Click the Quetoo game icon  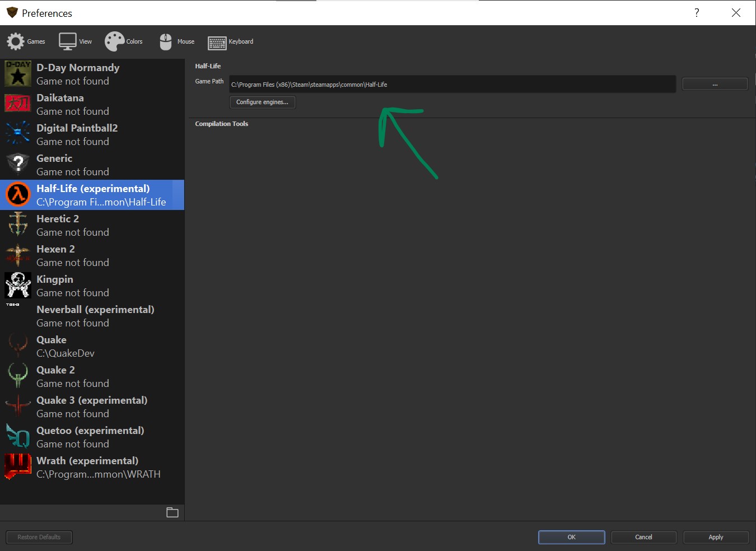18,436
